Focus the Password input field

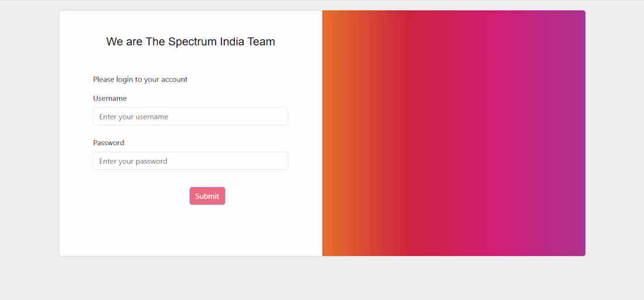tap(191, 161)
